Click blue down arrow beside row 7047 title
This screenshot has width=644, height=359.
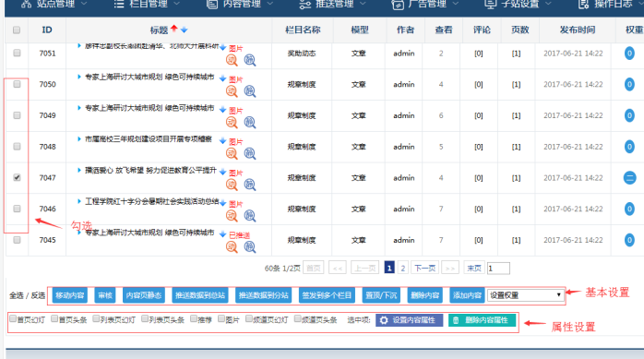coord(222,172)
